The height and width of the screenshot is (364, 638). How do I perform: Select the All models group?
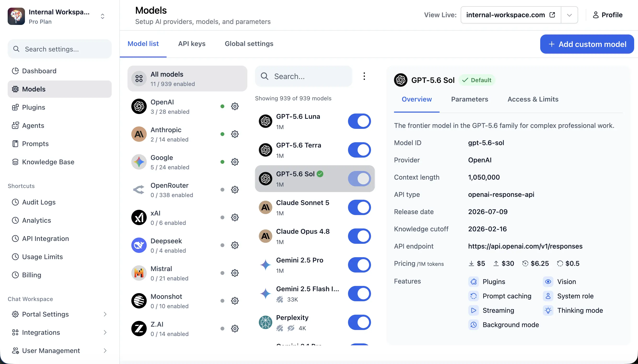pos(187,79)
